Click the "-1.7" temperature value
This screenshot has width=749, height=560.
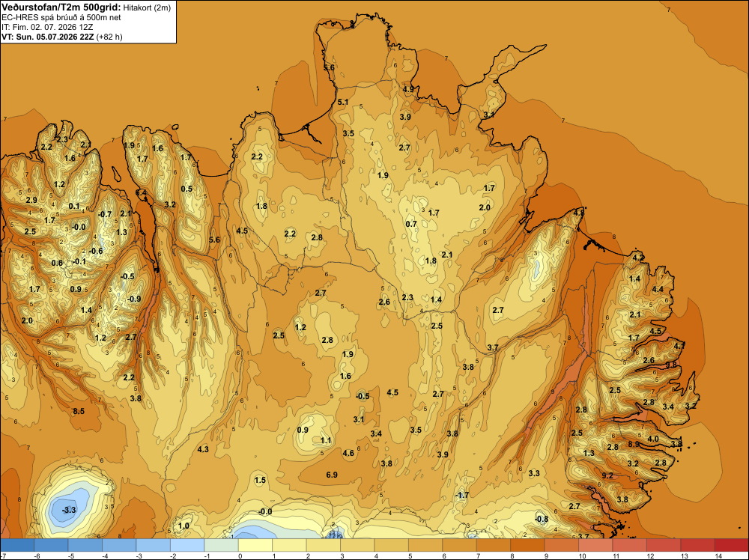coord(462,495)
